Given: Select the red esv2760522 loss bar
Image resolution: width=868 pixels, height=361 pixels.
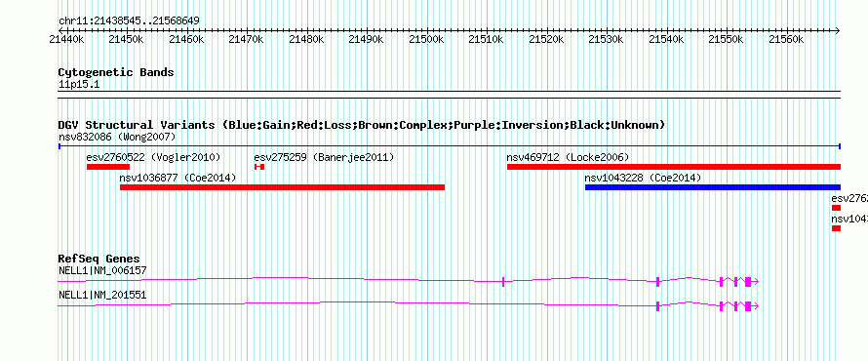Looking at the screenshot, I should 108,167.
